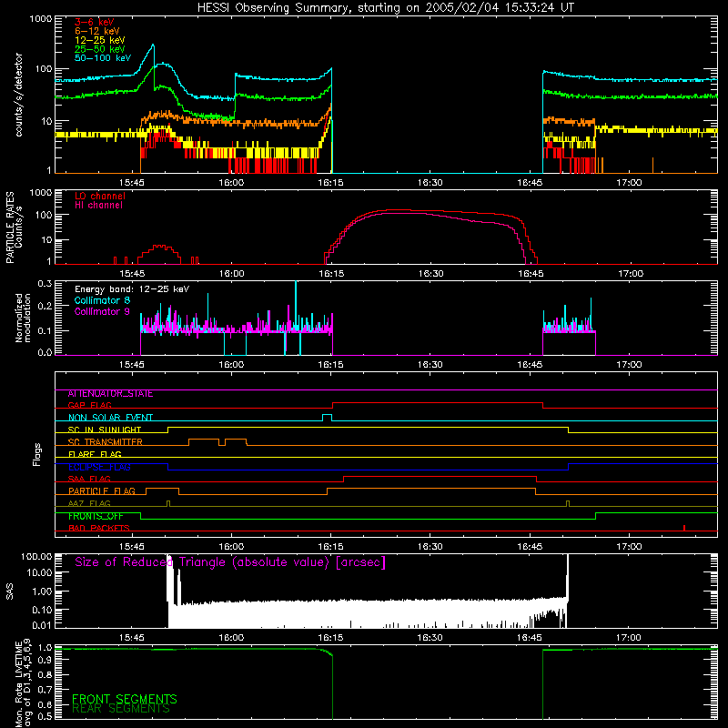Click the AAZ_FLAG label
The width and height of the screenshot is (728, 728).
(89, 504)
